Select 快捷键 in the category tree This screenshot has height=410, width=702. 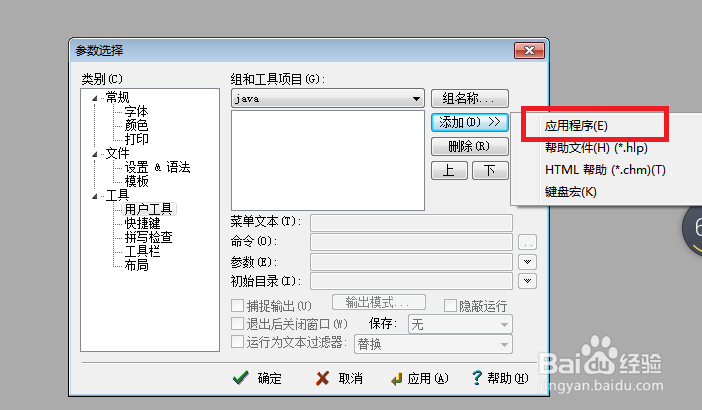click(142, 223)
